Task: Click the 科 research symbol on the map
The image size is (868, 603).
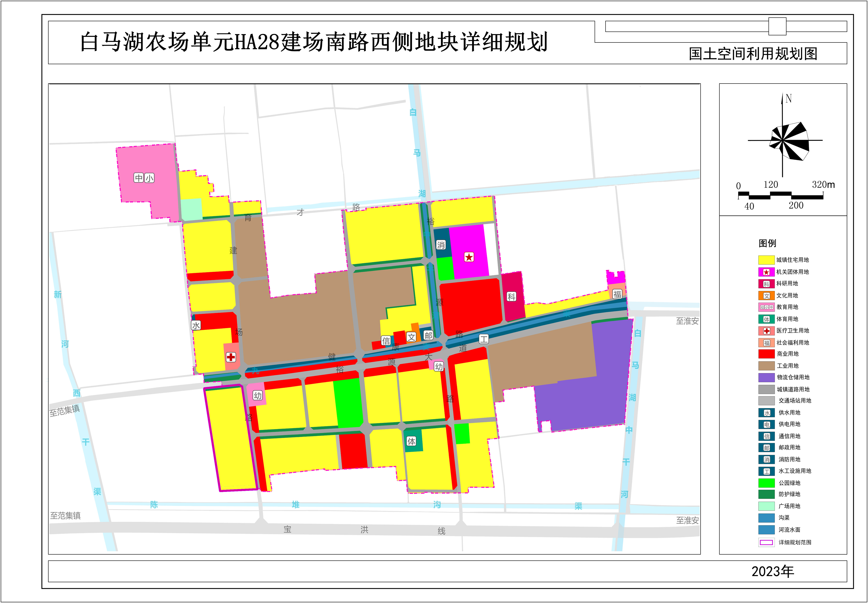Action: (x=511, y=297)
